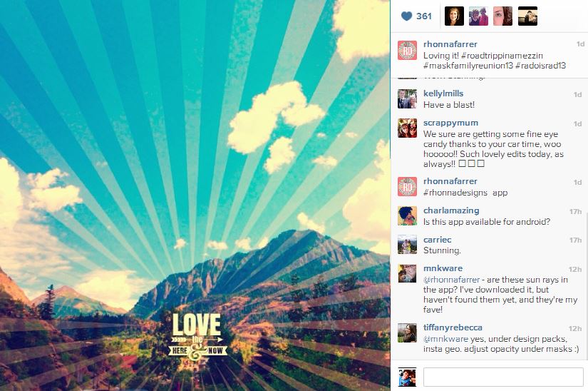Image resolution: width=588 pixels, height=391 pixels.
Task: Click carriec commenter avatar
Action: (x=407, y=245)
